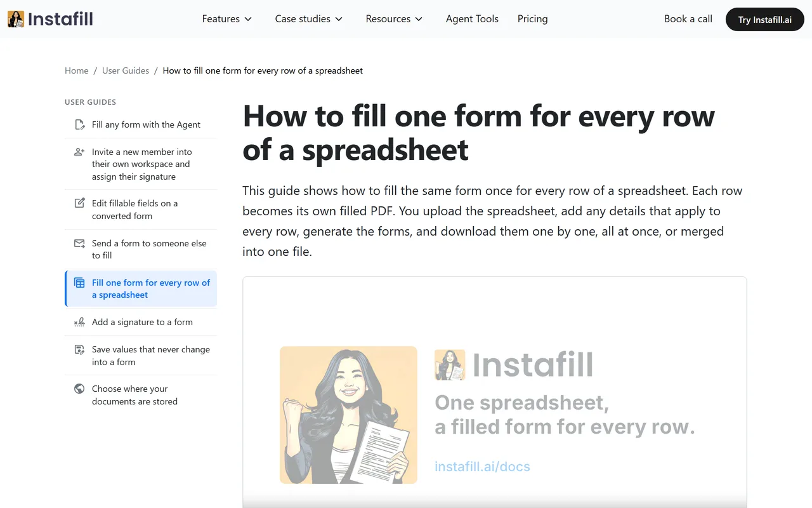
Task: Click the add signature icon in the sidebar
Action: 79,322
